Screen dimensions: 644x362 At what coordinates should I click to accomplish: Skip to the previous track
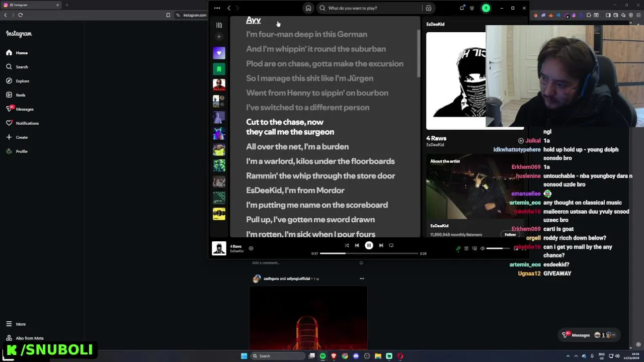click(x=357, y=245)
